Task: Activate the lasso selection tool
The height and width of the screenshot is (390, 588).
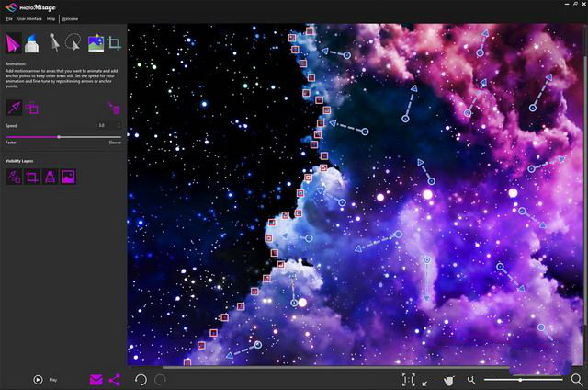Action: click(73, 42)
